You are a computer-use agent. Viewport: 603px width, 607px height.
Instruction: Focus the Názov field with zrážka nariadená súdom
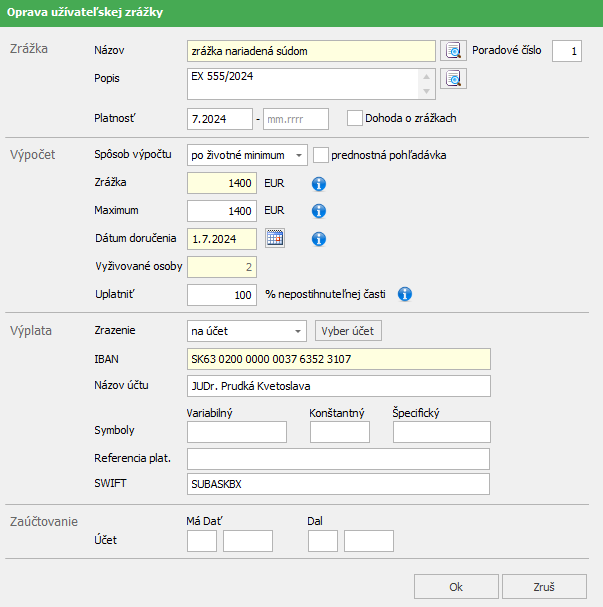(x=311, y=51)
